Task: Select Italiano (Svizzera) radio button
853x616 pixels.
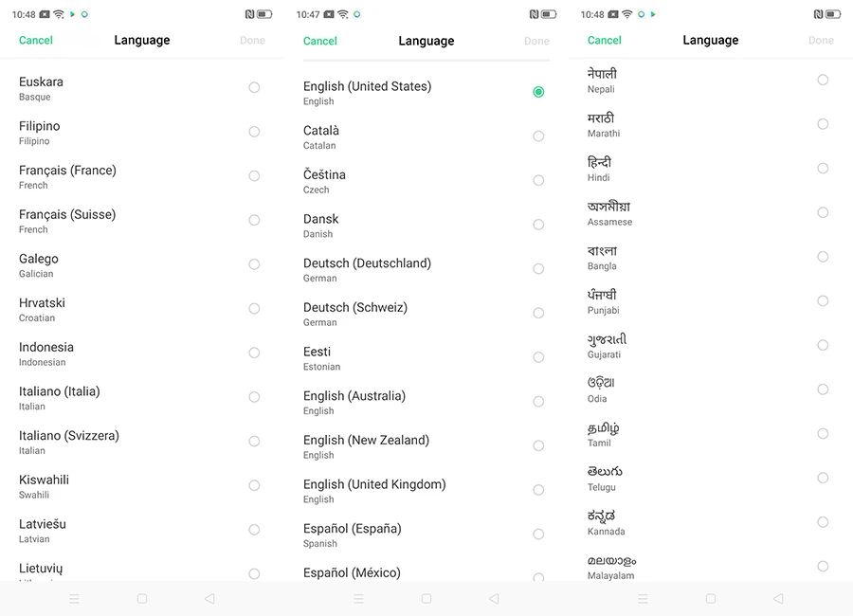Action: (254, 441)
